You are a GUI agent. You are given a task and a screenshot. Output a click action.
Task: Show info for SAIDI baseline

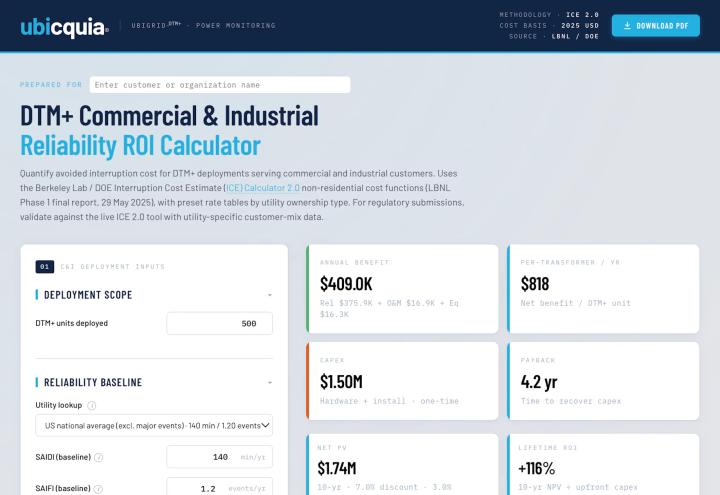coord(99,457)
